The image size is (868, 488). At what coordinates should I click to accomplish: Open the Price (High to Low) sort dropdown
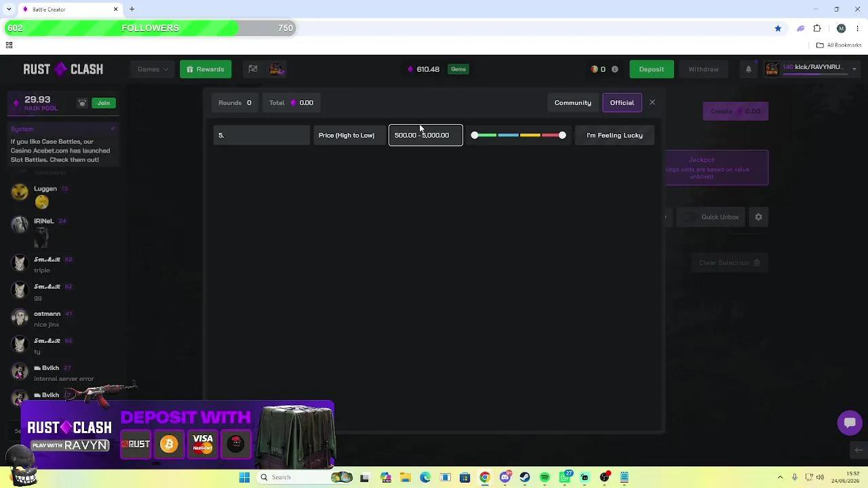tap(349, 135)
